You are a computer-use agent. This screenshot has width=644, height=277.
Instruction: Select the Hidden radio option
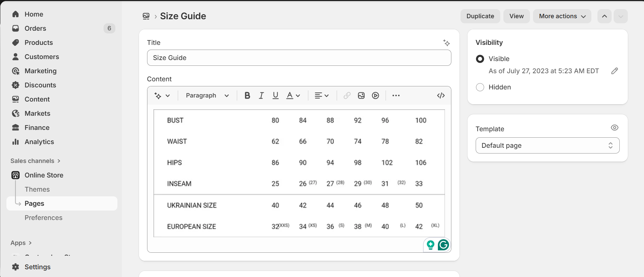pyautogui.click(x=480, y=87)
